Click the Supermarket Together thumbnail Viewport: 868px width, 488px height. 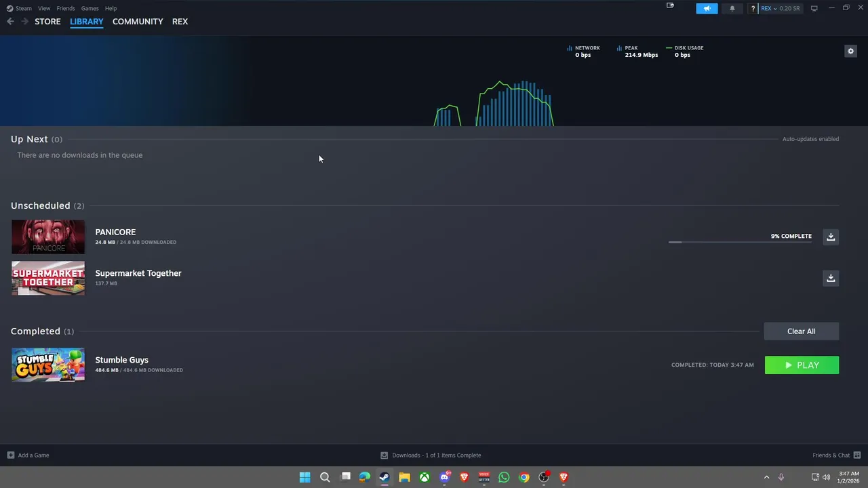pyautogui.click(x=48, y=279)
